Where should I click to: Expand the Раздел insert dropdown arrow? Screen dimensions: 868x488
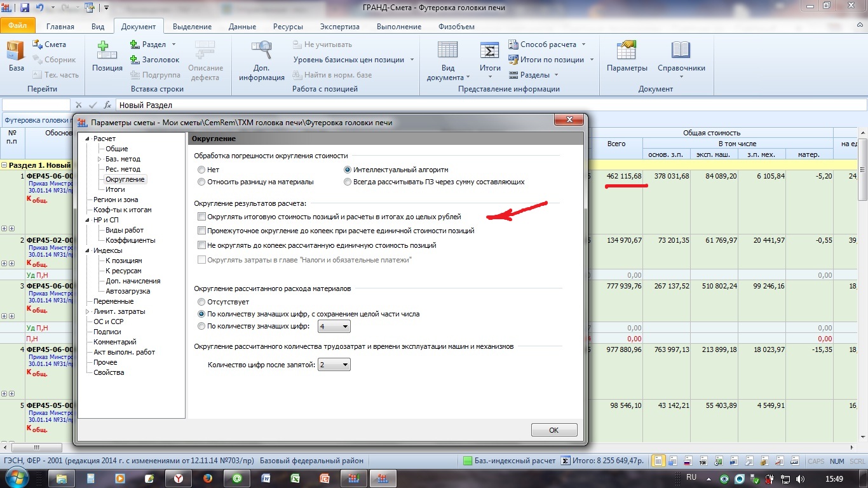(173, 44)
